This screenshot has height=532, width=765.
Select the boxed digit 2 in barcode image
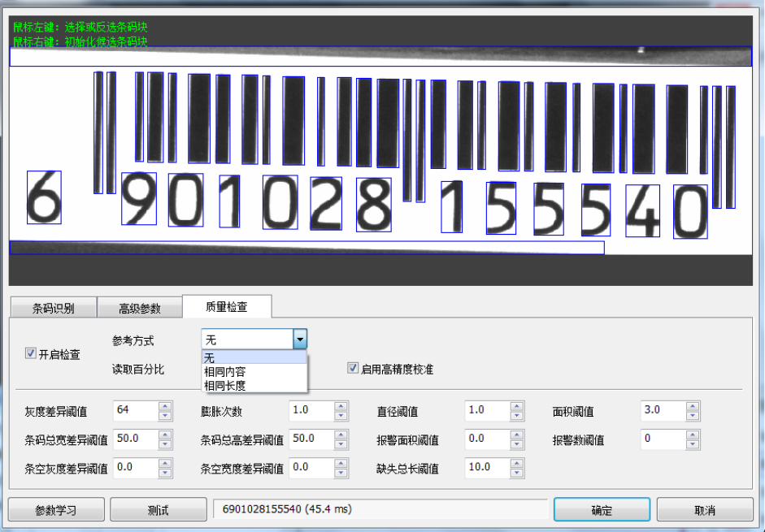click(326, 203)
